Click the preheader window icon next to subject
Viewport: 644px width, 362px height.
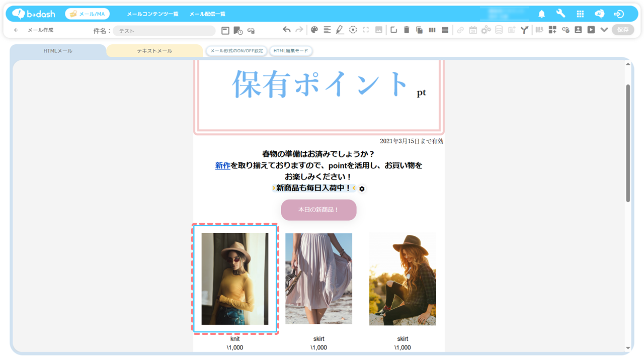[x=225, y=31]
